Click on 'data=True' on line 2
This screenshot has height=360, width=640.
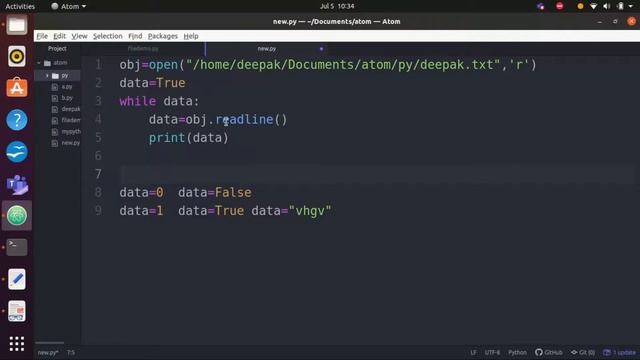coord(152,83)
